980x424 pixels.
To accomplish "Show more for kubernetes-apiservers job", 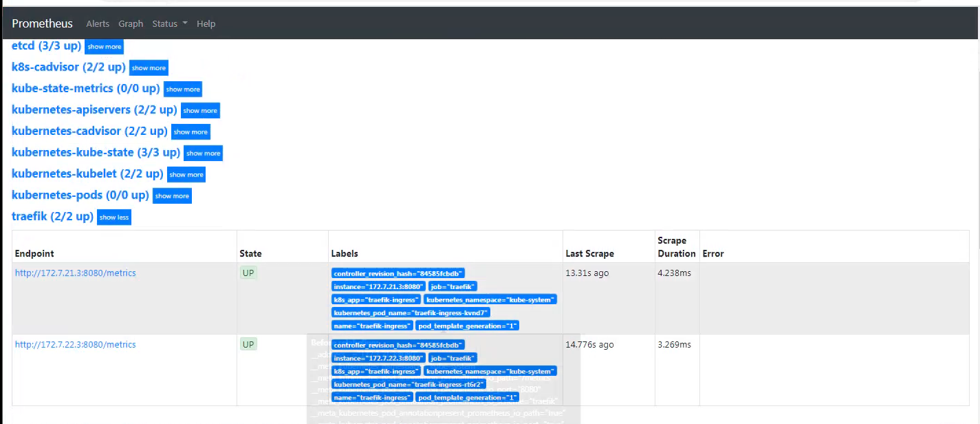I will pyautogui.click(x=200, y=111).
